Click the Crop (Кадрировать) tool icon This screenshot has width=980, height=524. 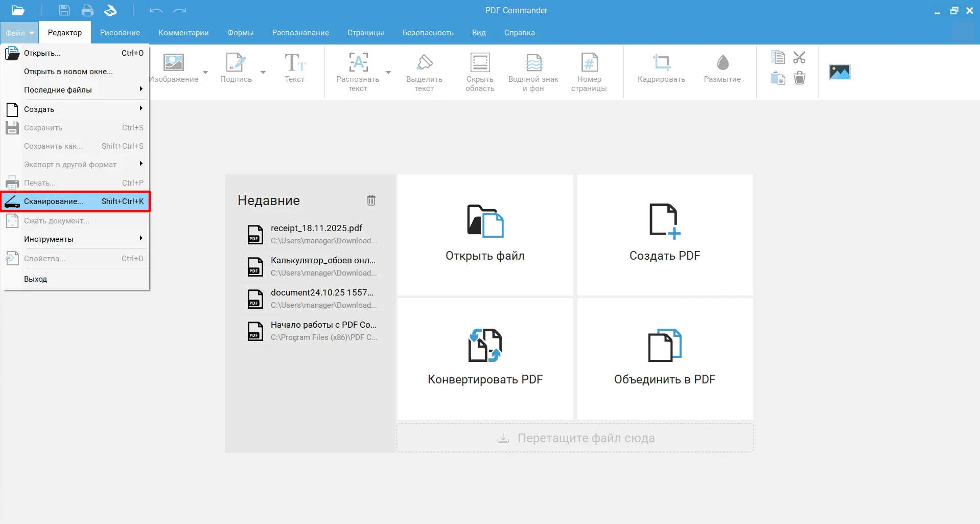coord(661,63)
